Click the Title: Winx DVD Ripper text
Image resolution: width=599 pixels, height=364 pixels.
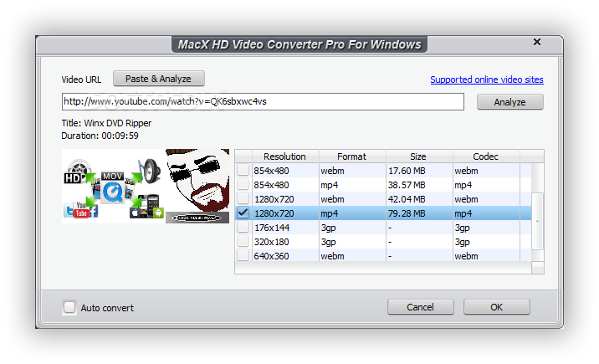pyautogui.click(x=106, y=123)
